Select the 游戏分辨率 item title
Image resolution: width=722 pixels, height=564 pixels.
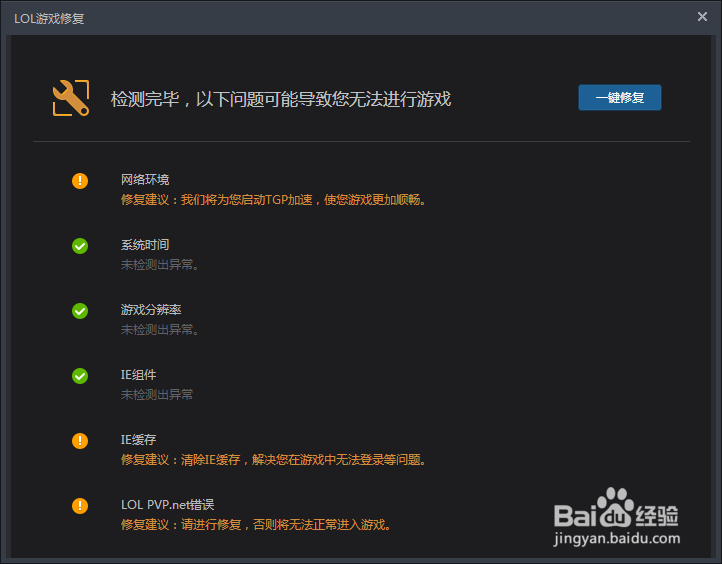click(x=151, y=309)
